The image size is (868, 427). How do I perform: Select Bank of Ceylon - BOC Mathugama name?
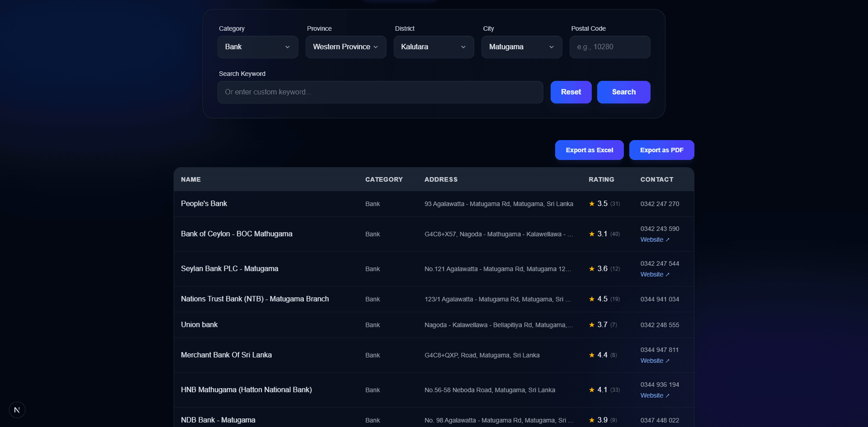236,234
